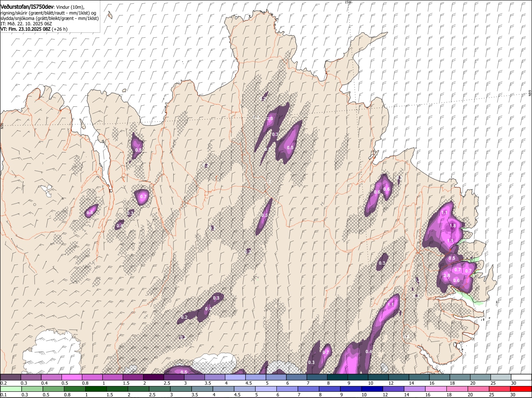Click the darkest purple upper legend swatch labeled 2
Image resolution: width=532 pixels, height=398 pixels.
tap(154, 377)
